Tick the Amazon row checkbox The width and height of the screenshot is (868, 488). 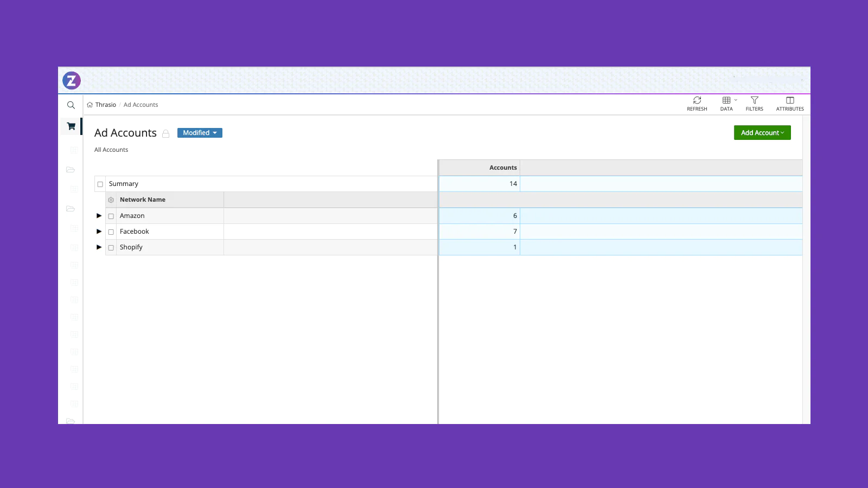pos(111,216)
